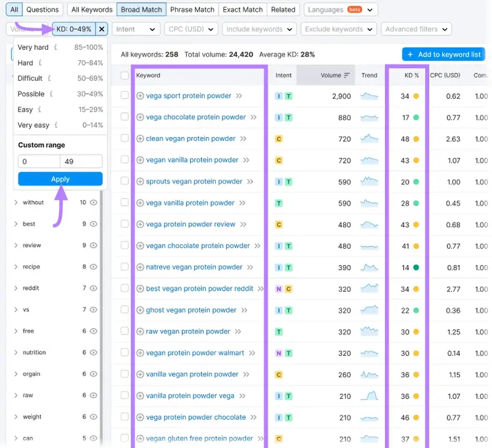Check the box for 'vegan chocolate protein powder'
492x448 pixels.
(125, 245)
